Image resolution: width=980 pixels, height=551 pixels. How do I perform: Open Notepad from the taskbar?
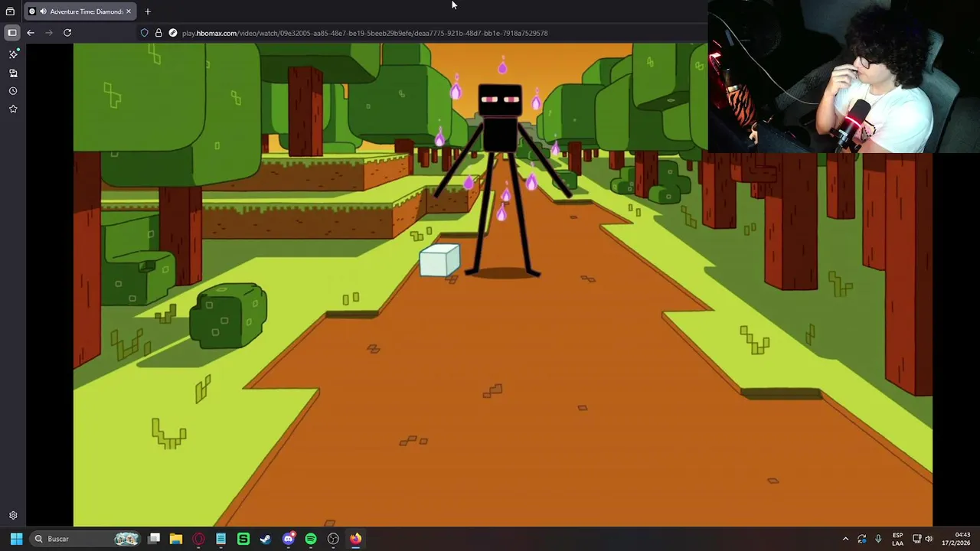(220, 539)
